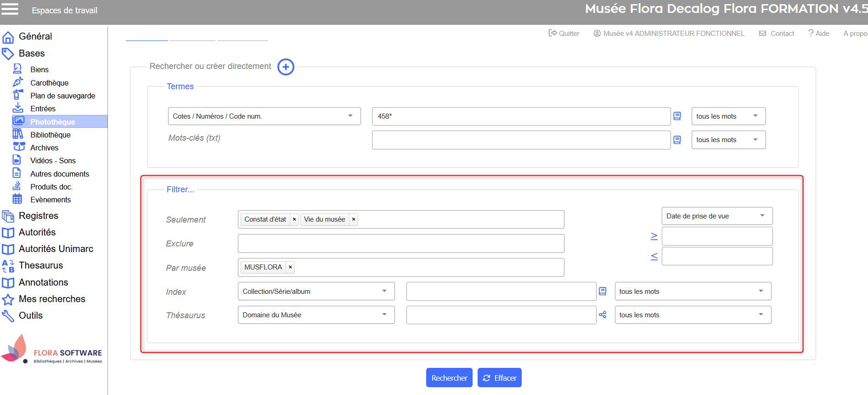Remove the Vie du musée tag
Viewport: 868px width, 395px height.
(x=354, y=220)
